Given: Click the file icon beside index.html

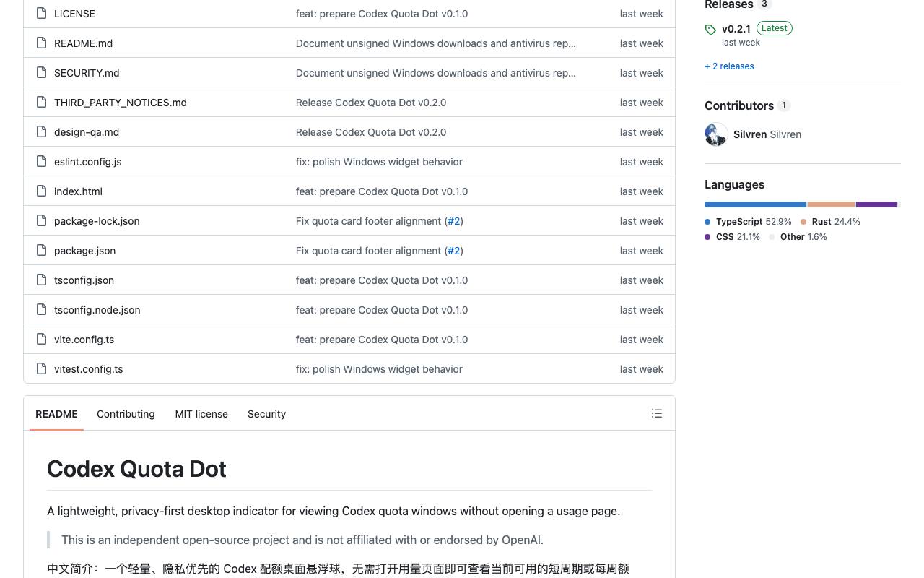Looking at the screenshot, I should [x=41, y=191].
